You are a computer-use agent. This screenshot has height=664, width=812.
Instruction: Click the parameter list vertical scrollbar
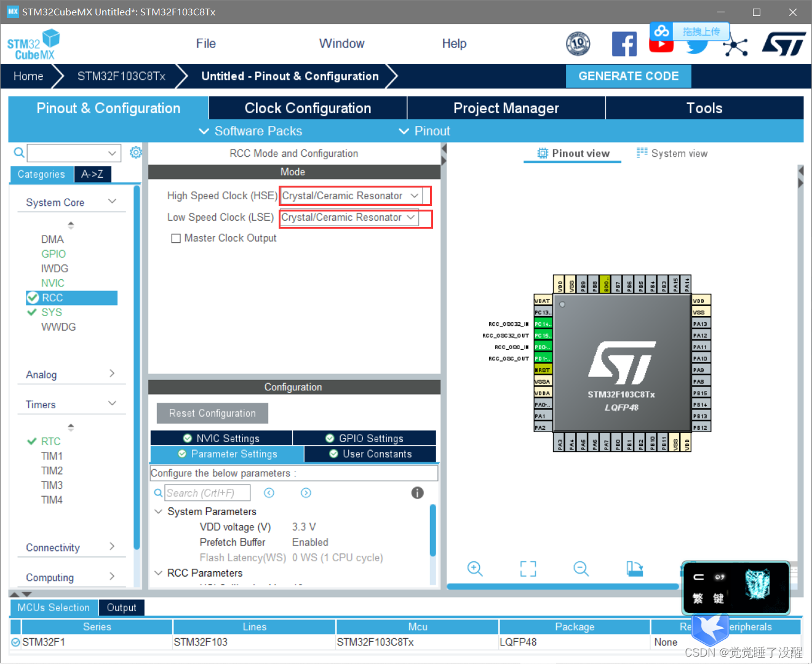[432, 530]
